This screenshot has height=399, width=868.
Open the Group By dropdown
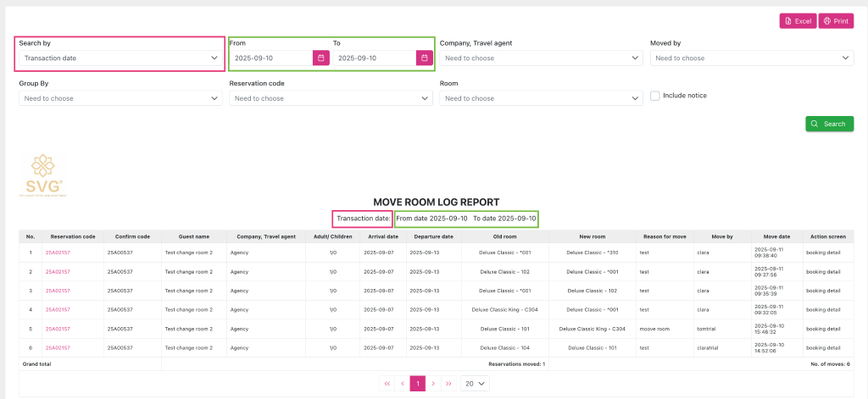120,98
